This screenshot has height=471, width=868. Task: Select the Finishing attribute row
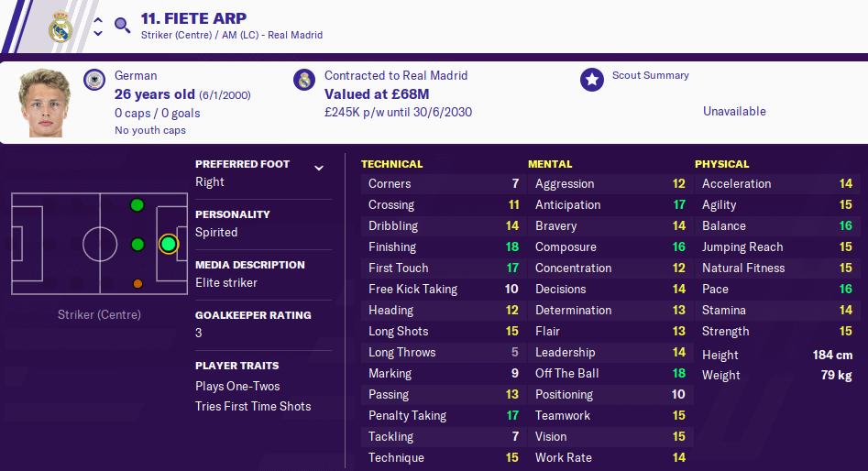[x=442, y=246]
